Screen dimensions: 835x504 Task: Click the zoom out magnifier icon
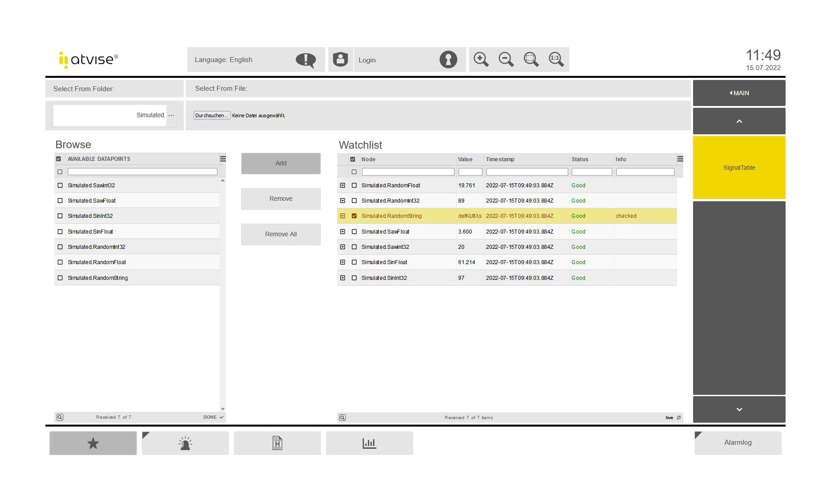[x=506, y=59]
